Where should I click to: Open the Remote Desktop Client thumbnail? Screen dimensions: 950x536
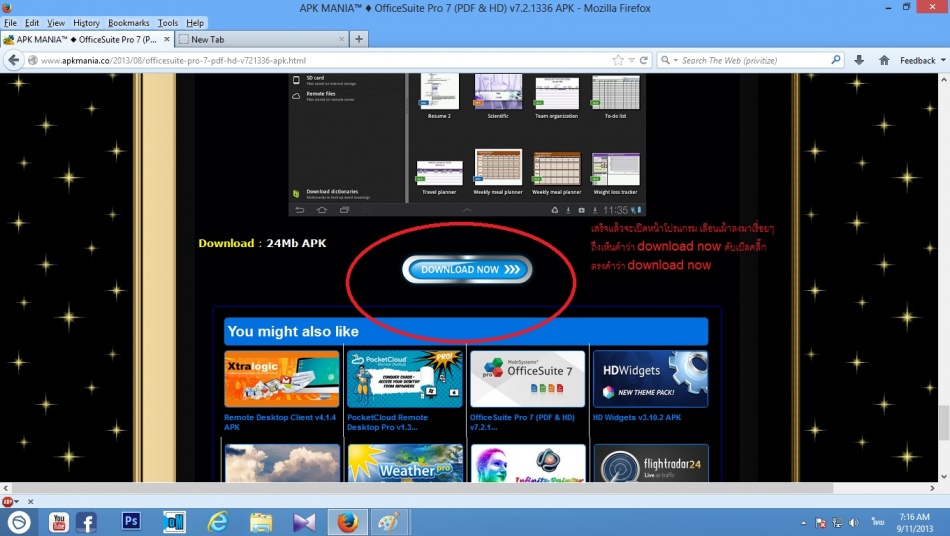point(282,379)
